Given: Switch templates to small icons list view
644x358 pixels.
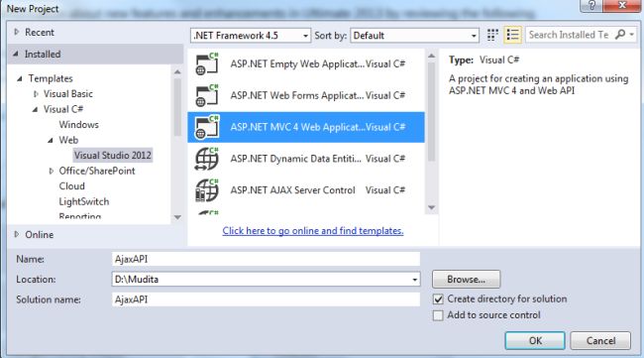Looking at the screenshot, I should [512, 35].
